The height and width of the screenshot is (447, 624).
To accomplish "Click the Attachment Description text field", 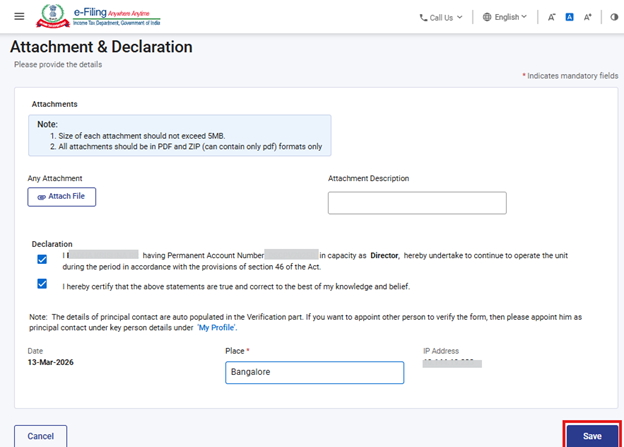I will (x=417, y=203).
